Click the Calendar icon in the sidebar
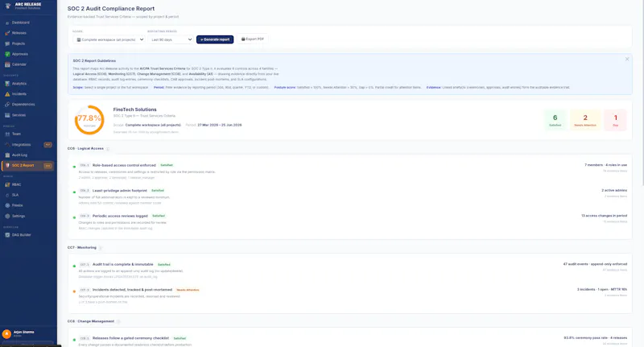The height and width of the screenshot is (347, 644). pos(7,64)
